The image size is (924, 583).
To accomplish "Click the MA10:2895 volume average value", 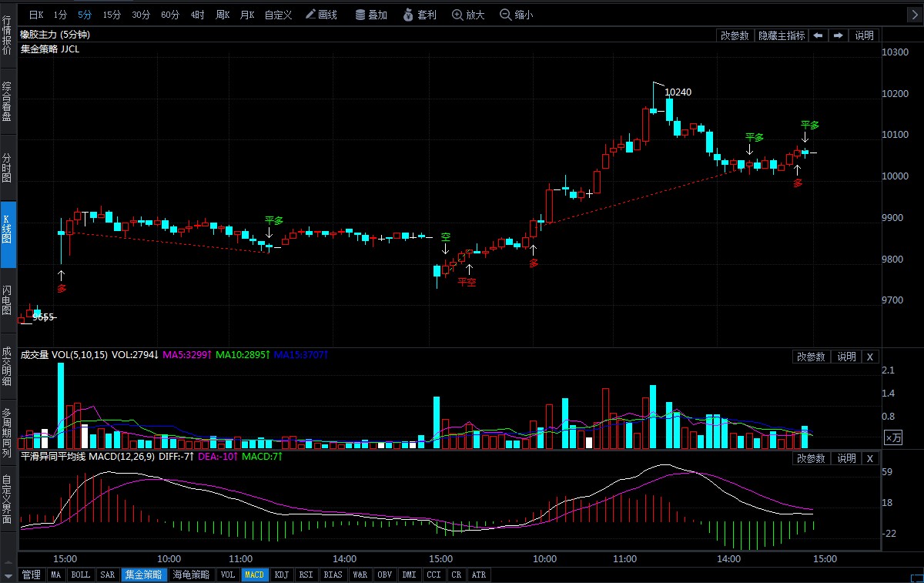I will point(242,355).
